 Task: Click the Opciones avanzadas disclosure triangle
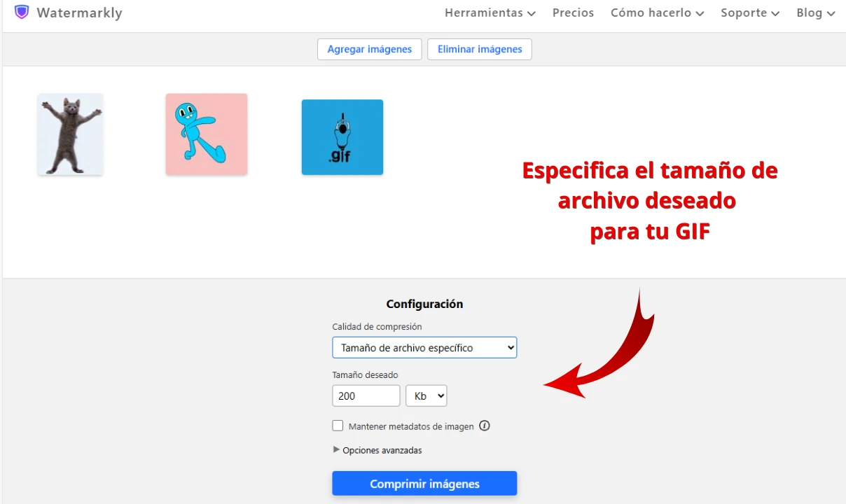(336, 450)
